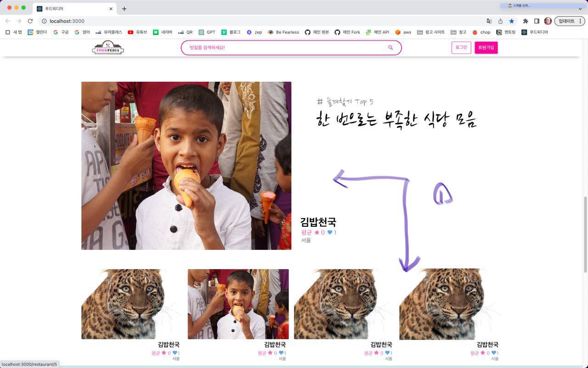
Task: Click the FoodPedia logo in header
Action: pos(108,47)
